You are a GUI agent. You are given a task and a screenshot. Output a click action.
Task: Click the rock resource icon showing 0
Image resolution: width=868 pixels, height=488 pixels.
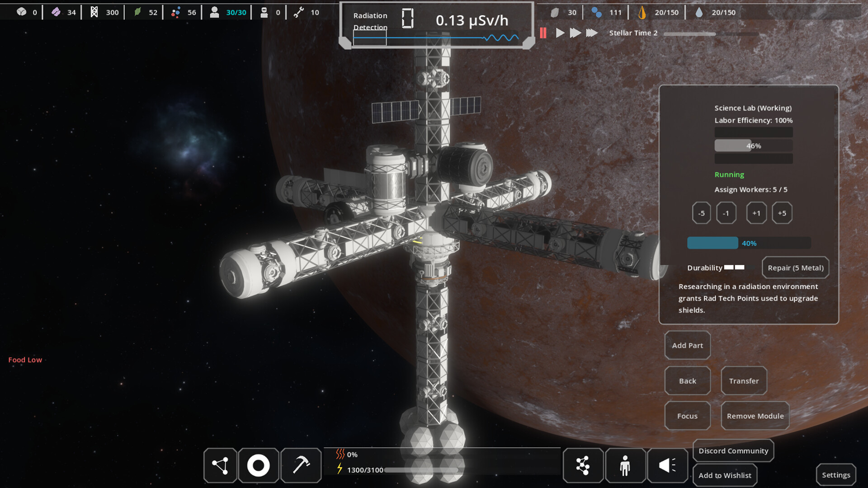21,12
